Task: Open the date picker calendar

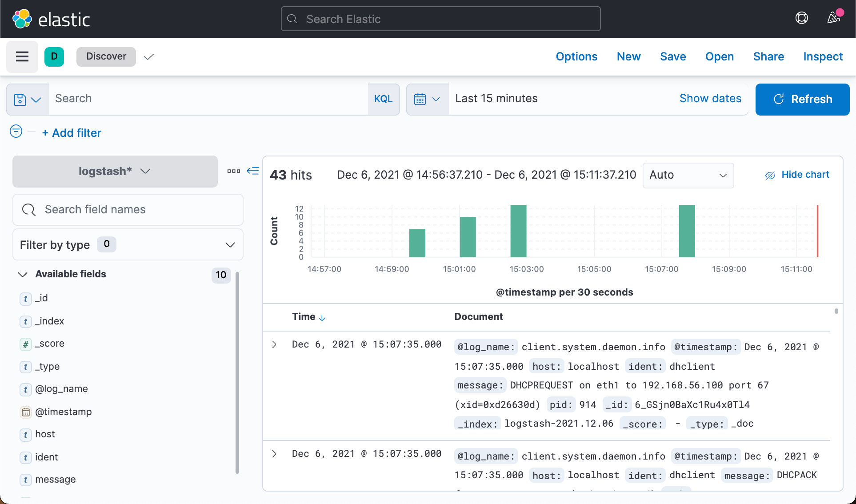Action: [427, 99]
